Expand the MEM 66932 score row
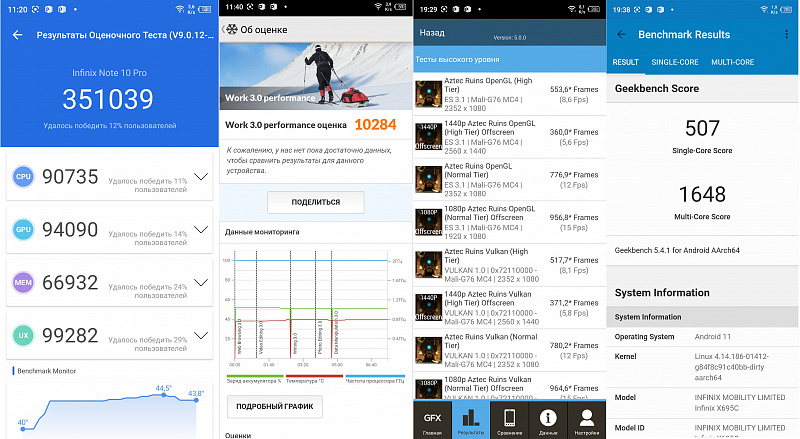Viewport: 800px width, 439px height. [x=201, y=282]
